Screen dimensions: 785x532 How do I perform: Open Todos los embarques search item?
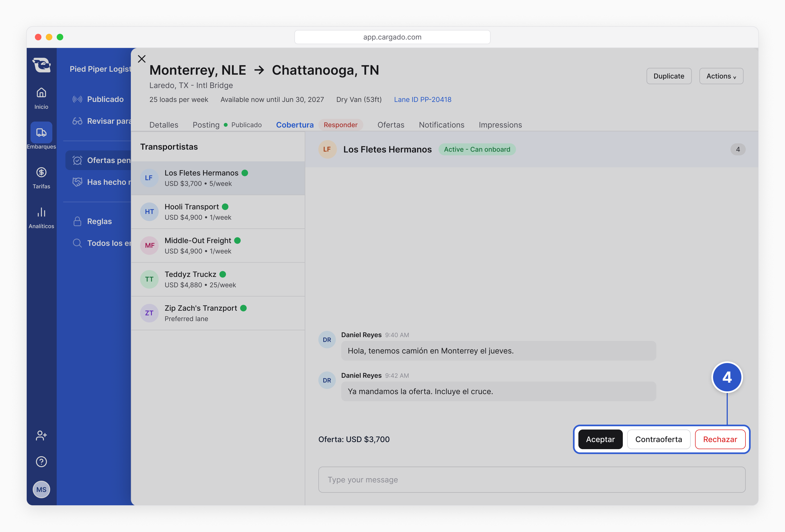click(x=101, y=243)
